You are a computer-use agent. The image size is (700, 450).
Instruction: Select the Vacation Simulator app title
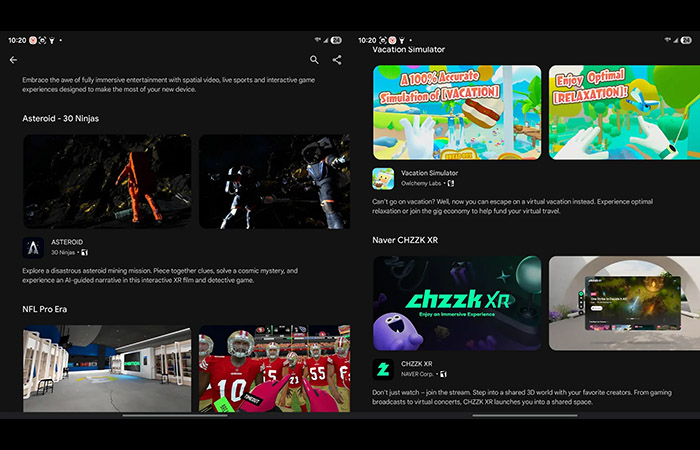tap(429, 173)
